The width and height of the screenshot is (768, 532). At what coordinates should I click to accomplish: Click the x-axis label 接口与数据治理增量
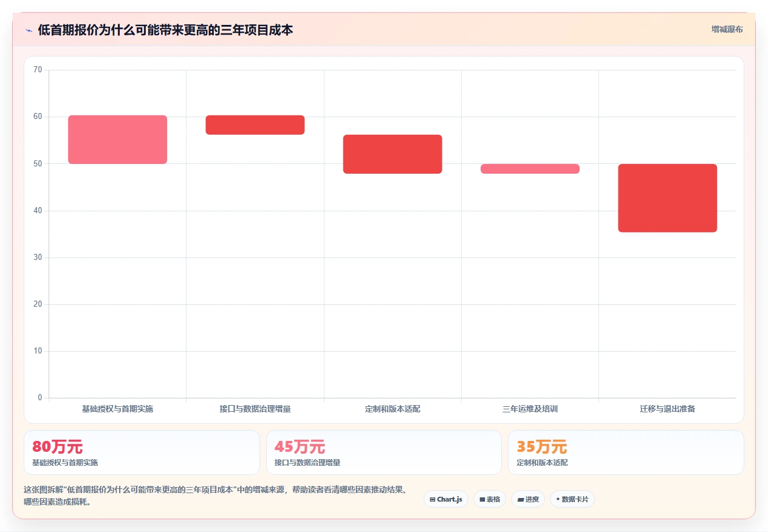click(255, 409)
